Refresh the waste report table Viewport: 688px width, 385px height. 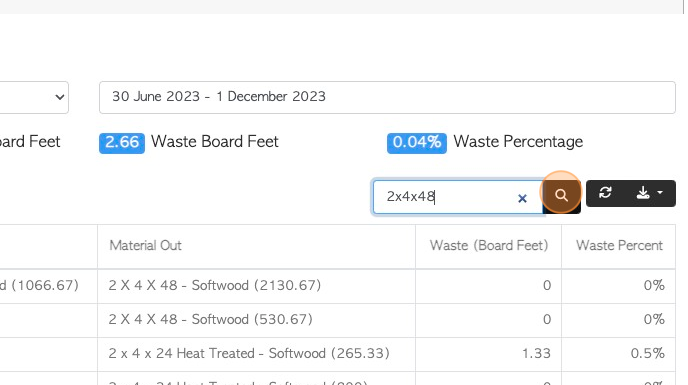pos(606,193)
